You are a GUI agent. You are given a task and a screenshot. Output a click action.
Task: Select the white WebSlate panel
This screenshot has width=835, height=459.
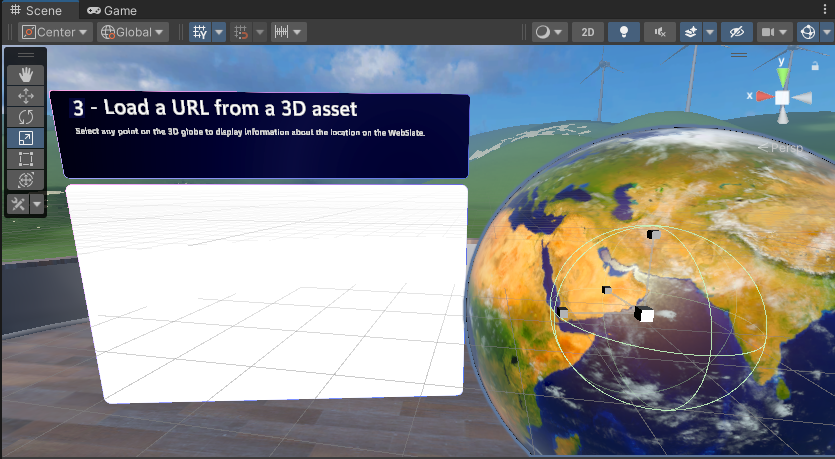point(266,293)
